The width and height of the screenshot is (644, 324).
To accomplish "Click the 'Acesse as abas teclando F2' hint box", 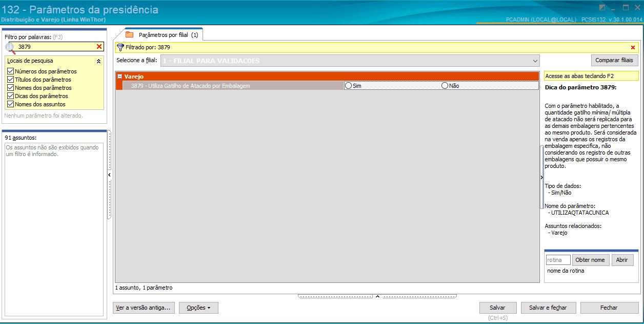I will pos(591,76).
